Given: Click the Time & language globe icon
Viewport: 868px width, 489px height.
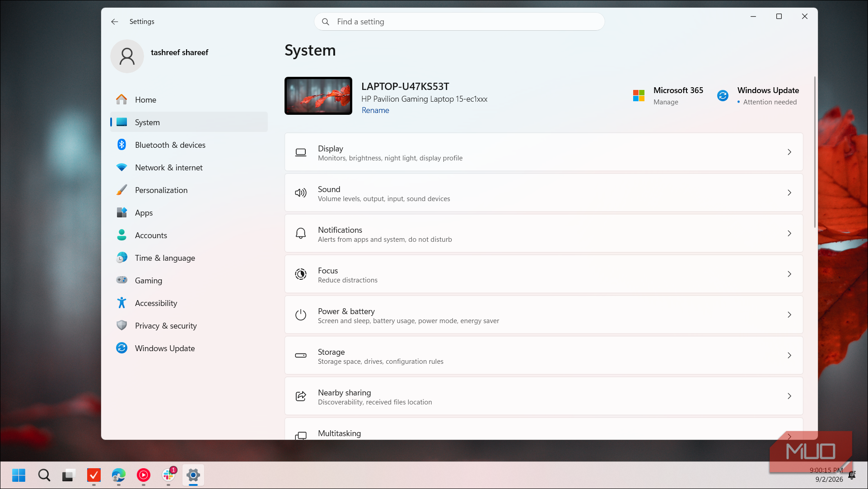Looking at the screenshot, I should pos(121,258).
